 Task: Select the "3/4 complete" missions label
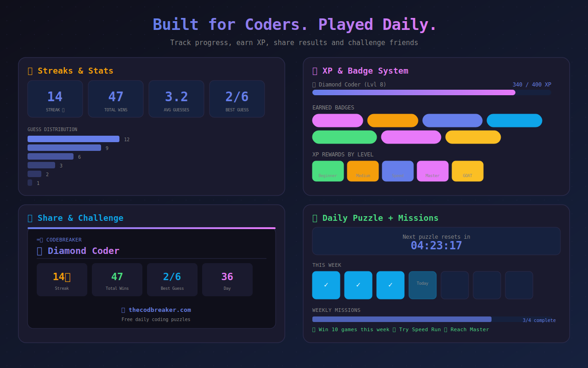point(539,321)
